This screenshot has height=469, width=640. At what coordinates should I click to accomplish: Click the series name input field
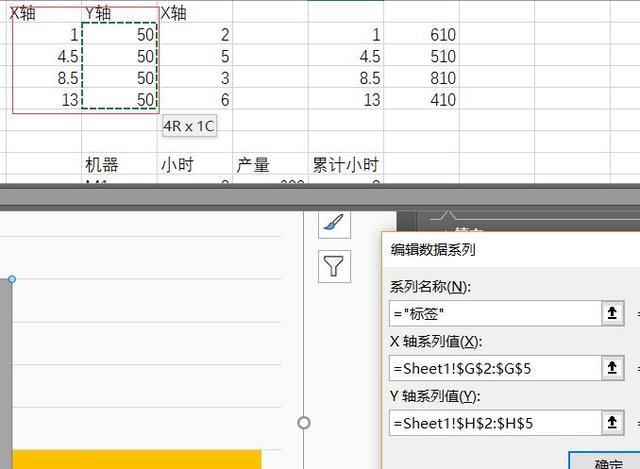[495, 313]
